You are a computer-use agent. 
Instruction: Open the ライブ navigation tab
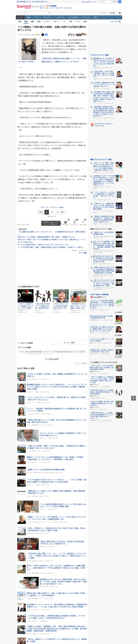point(37,17)
